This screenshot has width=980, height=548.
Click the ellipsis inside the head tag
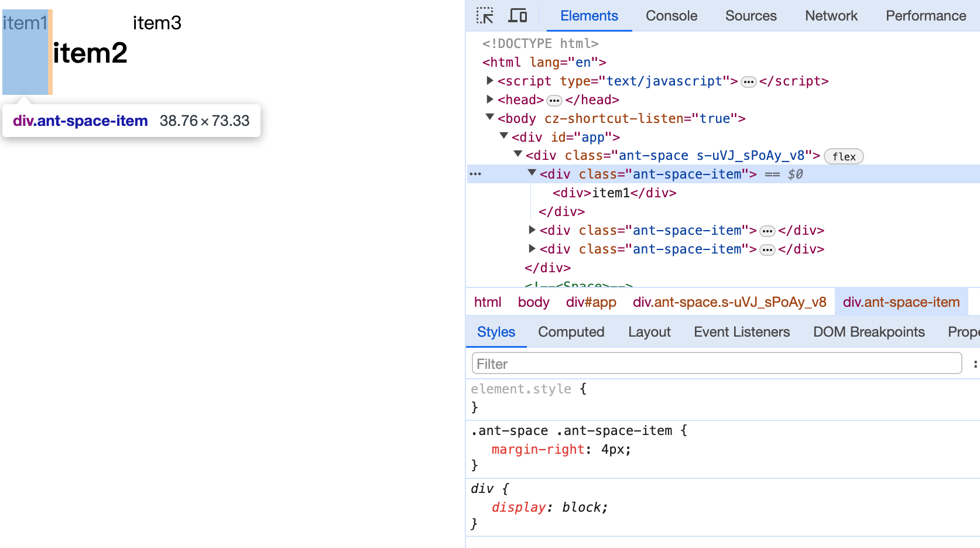coord(554,101)
